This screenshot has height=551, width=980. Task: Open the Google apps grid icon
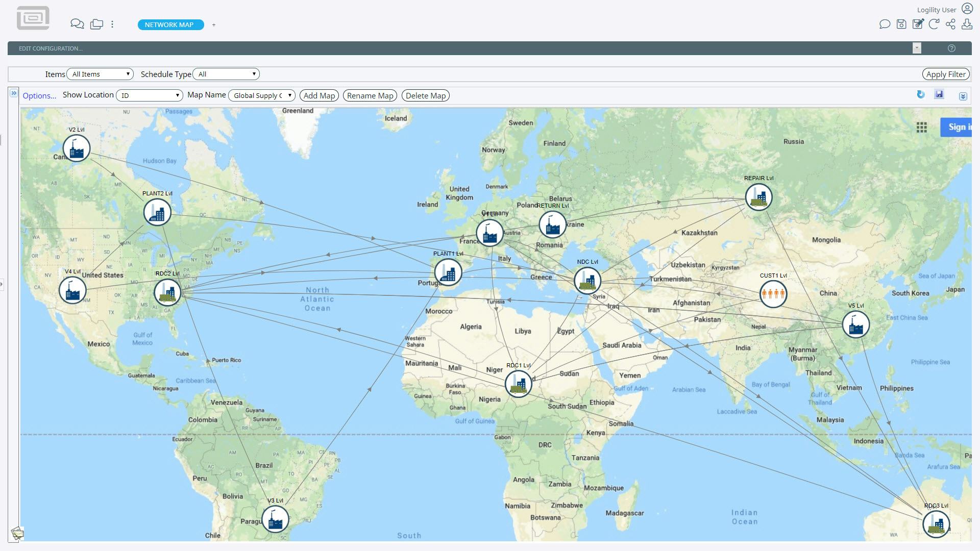tap(921, 128)
